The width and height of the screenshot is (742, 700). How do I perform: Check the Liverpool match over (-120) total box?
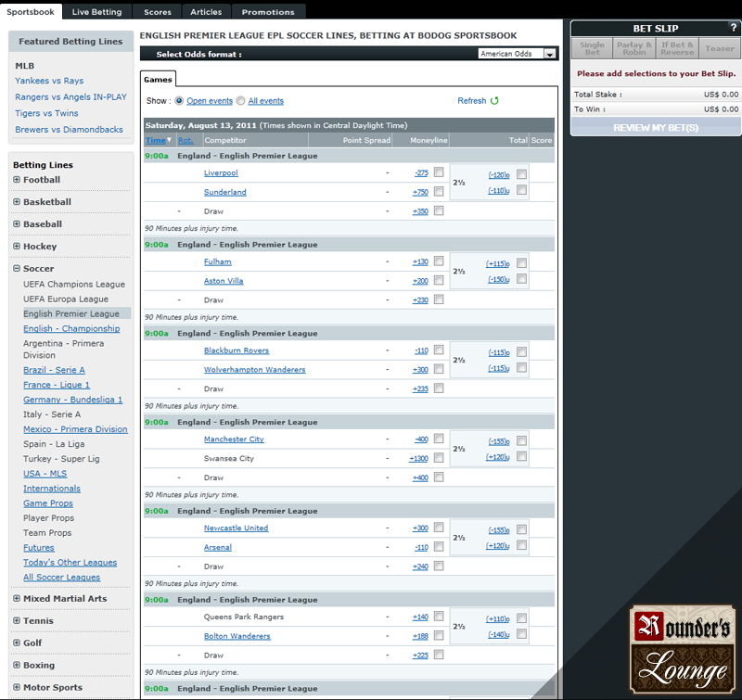coord(521,174)
